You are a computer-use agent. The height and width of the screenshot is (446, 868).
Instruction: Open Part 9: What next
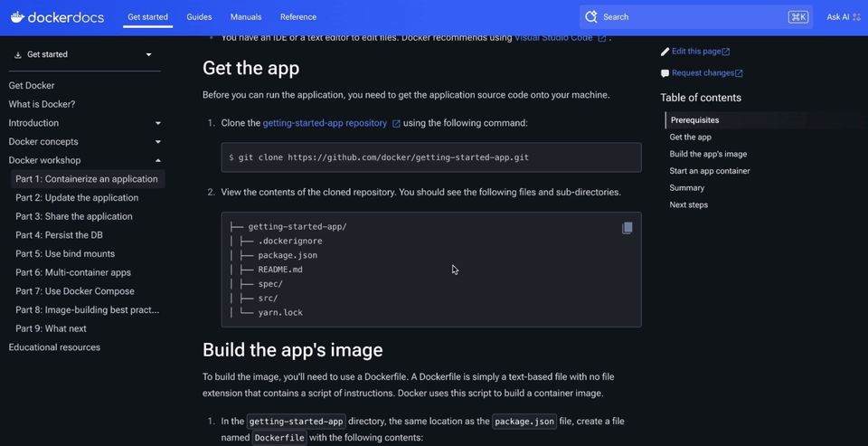51,328
